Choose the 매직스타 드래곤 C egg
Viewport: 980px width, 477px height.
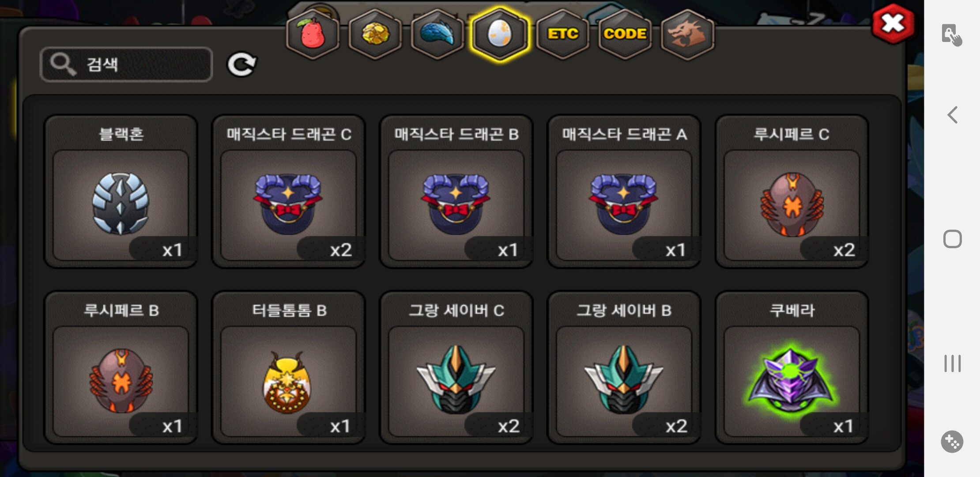click(x=288, y=191)
